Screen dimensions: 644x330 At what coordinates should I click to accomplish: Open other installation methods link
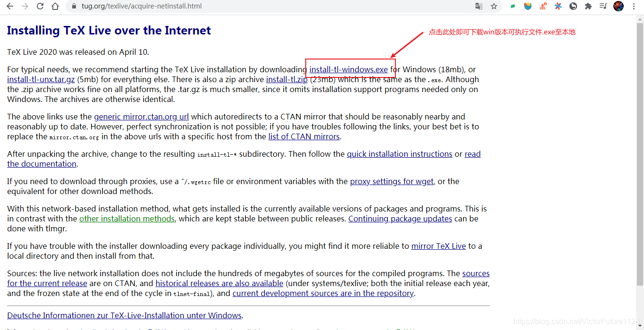[127, 219]
